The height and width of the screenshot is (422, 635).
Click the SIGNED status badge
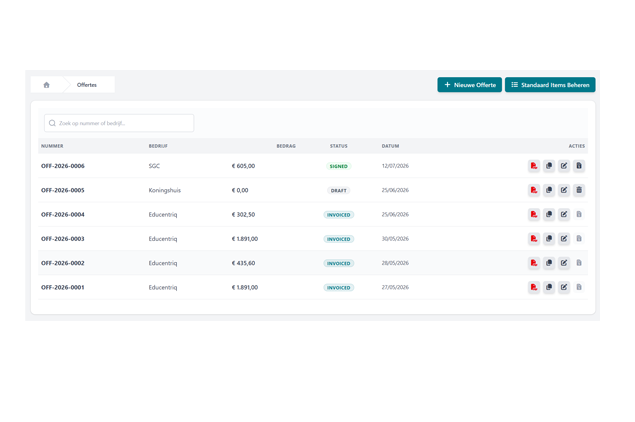339,166
